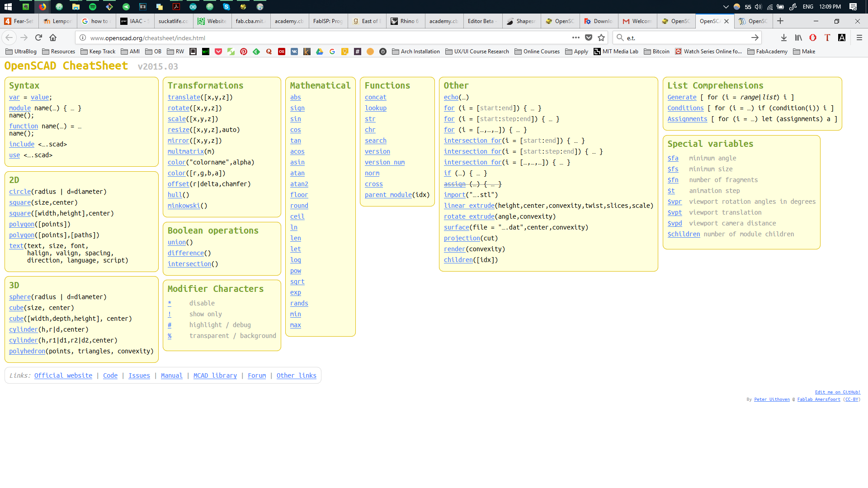Open the downloads arrow icon in toolbar
The width and height of the screenshot is (868, 488).
pos(784,38)
